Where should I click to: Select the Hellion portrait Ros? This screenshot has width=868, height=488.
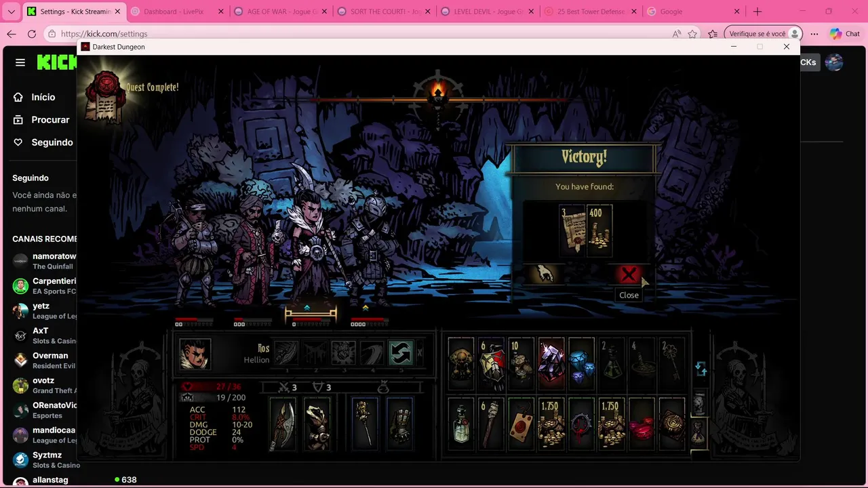click(195, 354)
